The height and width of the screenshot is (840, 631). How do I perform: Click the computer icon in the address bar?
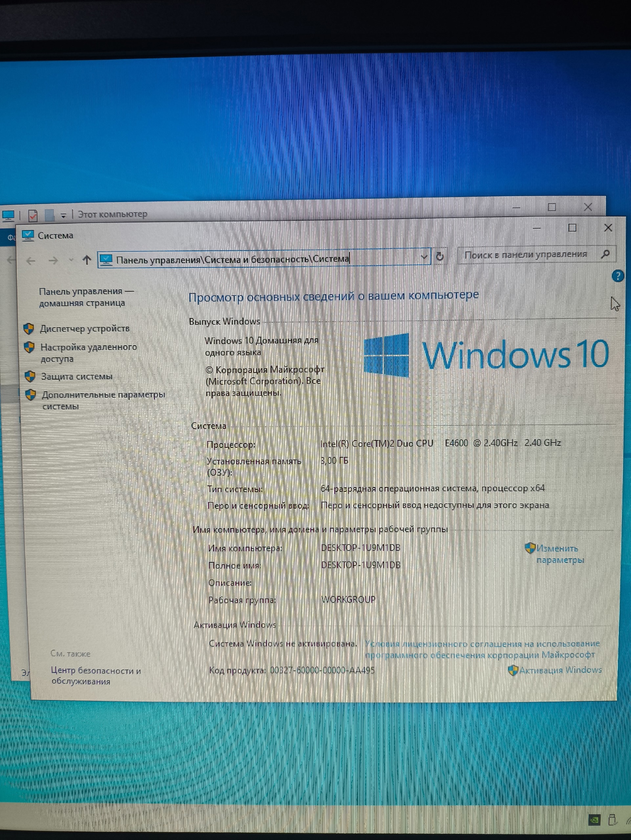[106, 260]
